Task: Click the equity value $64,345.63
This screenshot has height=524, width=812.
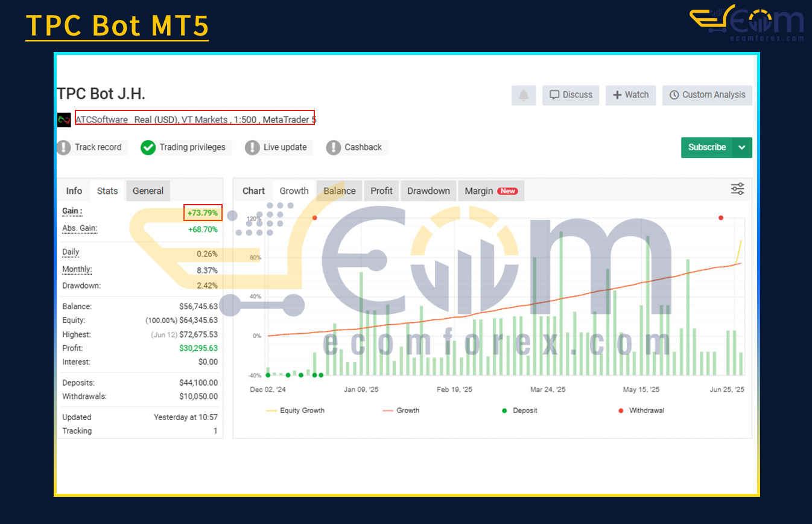Action: 198,321
